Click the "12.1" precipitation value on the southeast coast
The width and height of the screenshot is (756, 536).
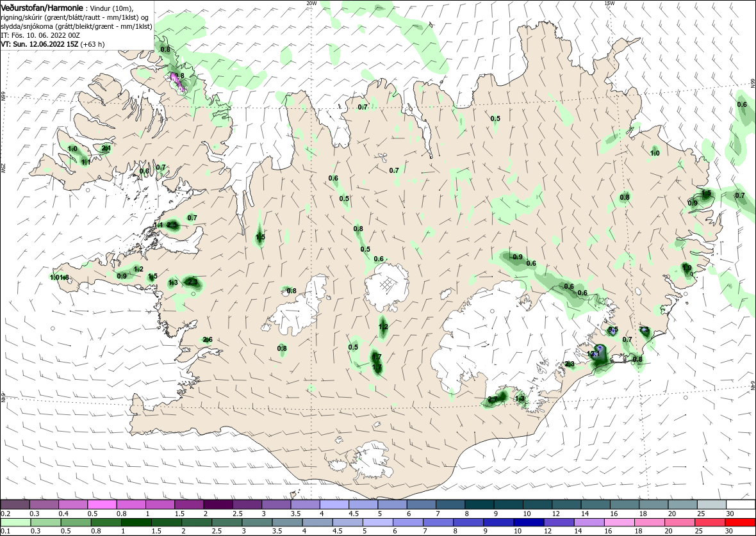[593, 353]
